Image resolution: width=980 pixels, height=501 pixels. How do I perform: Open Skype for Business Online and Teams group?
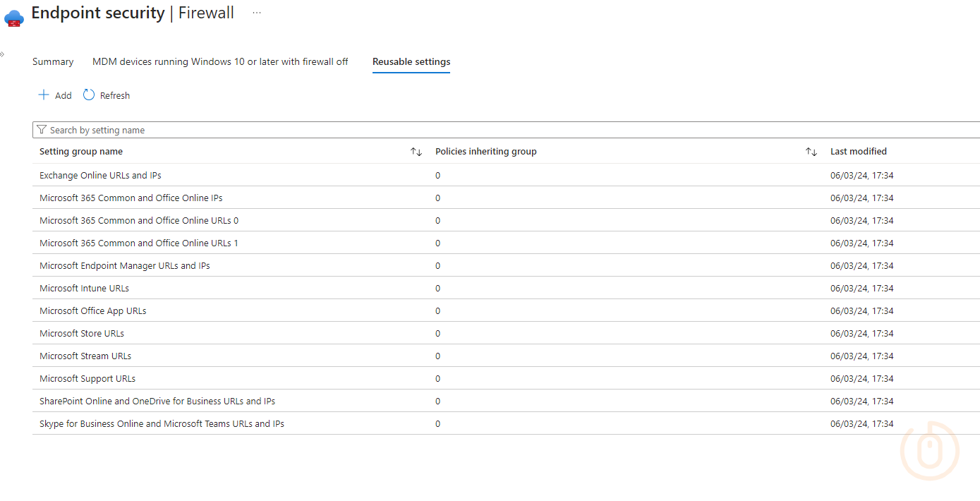coord(162,423)
